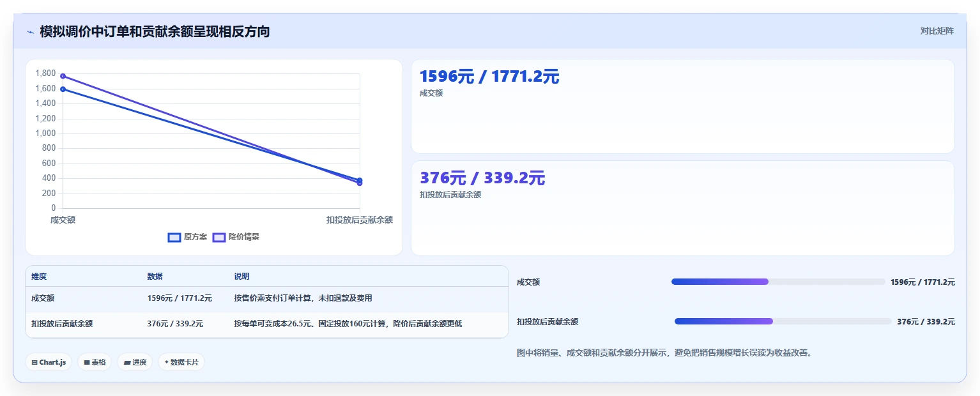Screen dimensions: 980x396
Task: Click the Chart.js chip
Action: pyautogui.click(x=49, y=362)
